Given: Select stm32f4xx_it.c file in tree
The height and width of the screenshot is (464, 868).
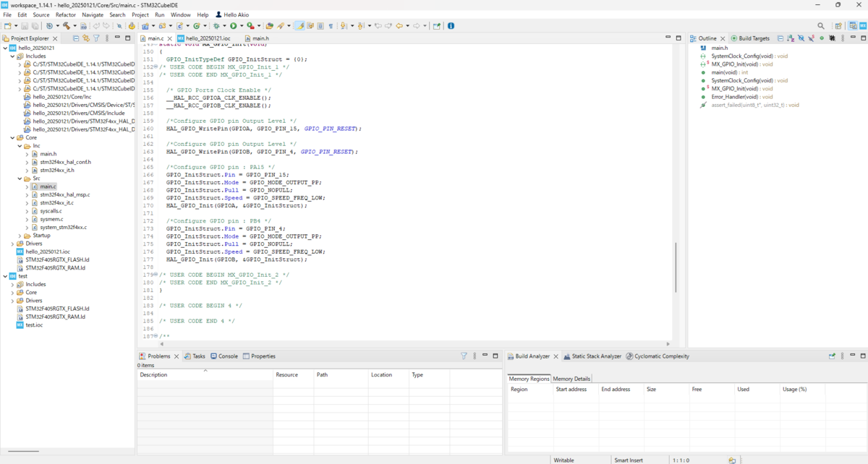Looking at the screenshot, I should (56, 203).
